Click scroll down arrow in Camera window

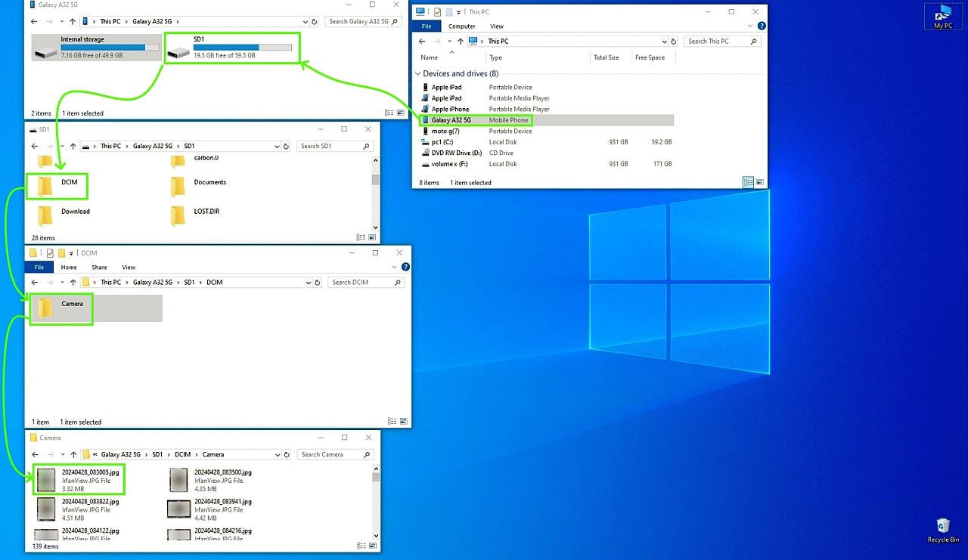tap(376, 536)
